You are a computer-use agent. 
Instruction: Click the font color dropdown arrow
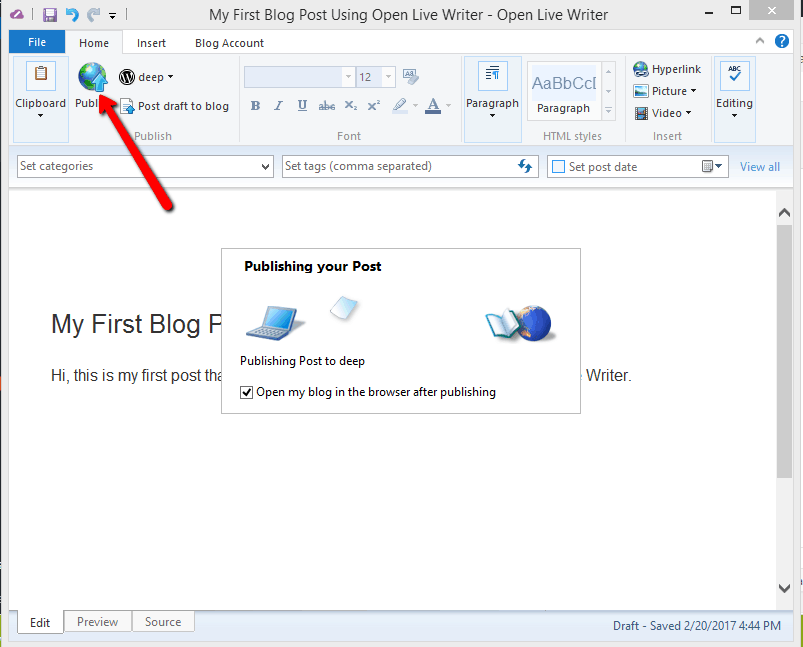pos(449,106)
